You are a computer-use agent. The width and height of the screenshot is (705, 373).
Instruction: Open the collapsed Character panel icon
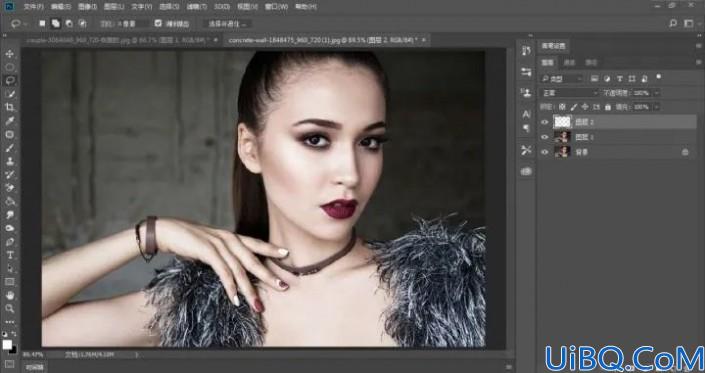click(x=526, y=114)
